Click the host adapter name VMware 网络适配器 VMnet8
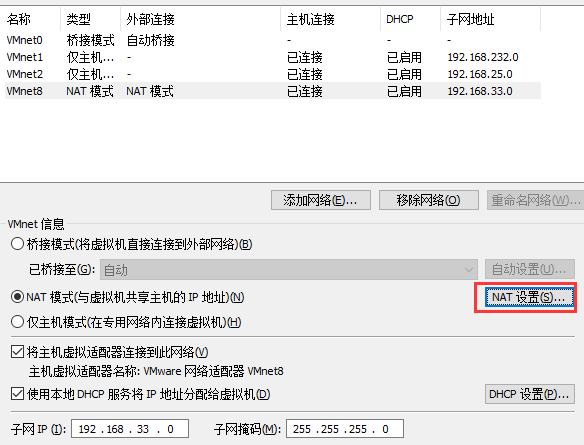Screen dimensions: 584x445 click(213, 371)
